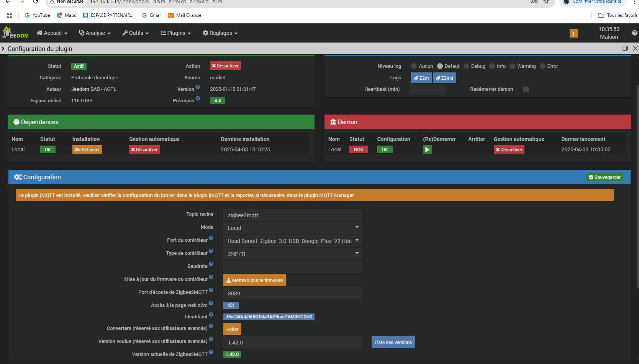Tick the Redémarrer démon checkbox
Screen dimensions: 639x364
pyautogui.click(x=526, y=89)
